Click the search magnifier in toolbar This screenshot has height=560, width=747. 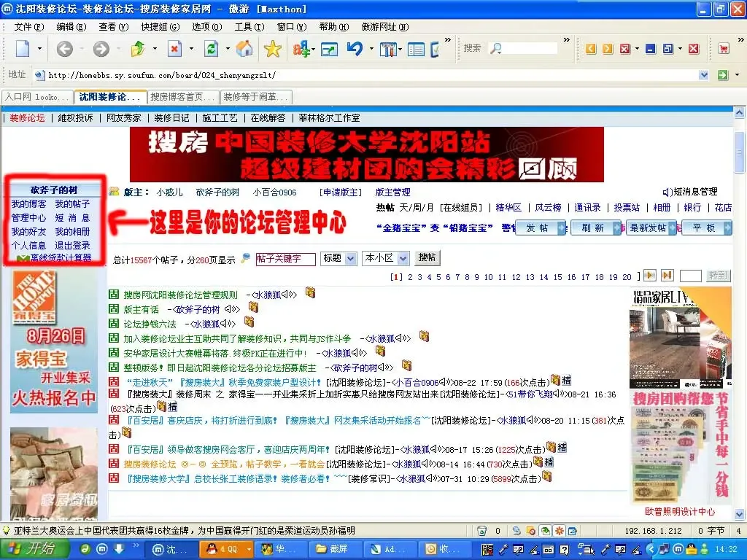click(496, 49)
